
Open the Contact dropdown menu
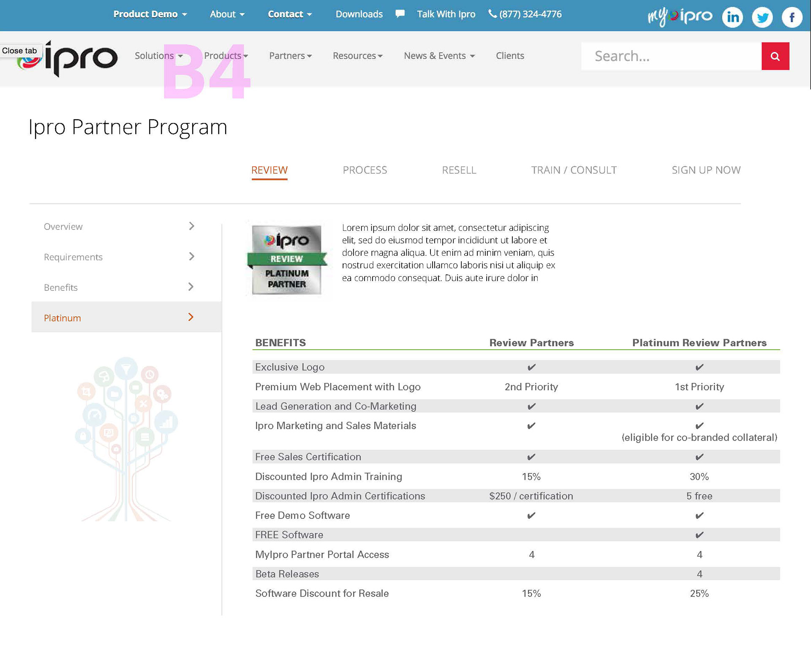tap(290, 14)
